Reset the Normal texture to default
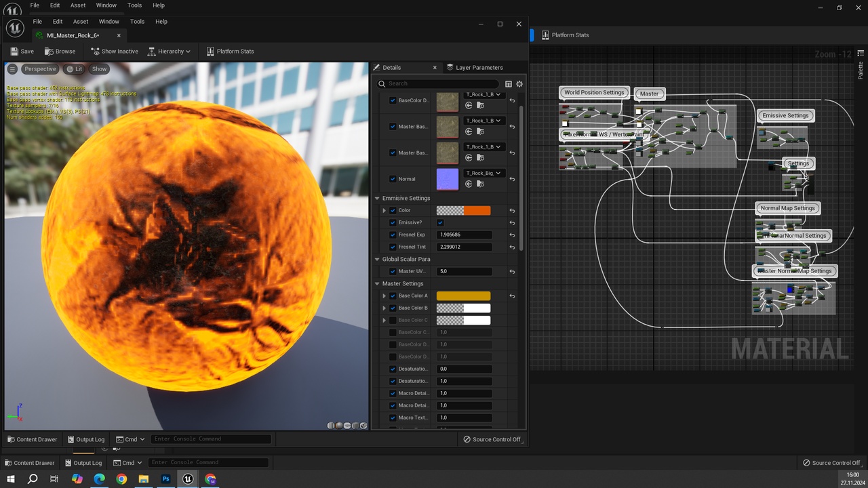Image resolution: width=868 pixels, height=488 pixels. point(512,179)
